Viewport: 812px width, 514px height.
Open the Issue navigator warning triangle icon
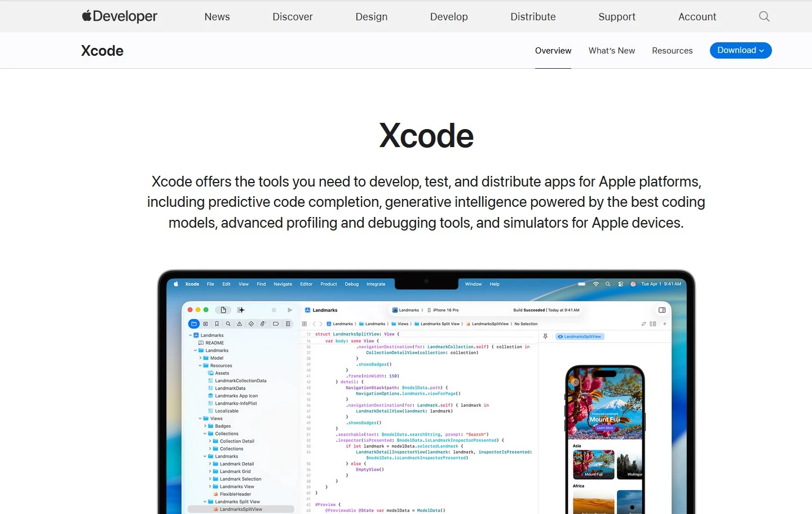tap(240, 324)
